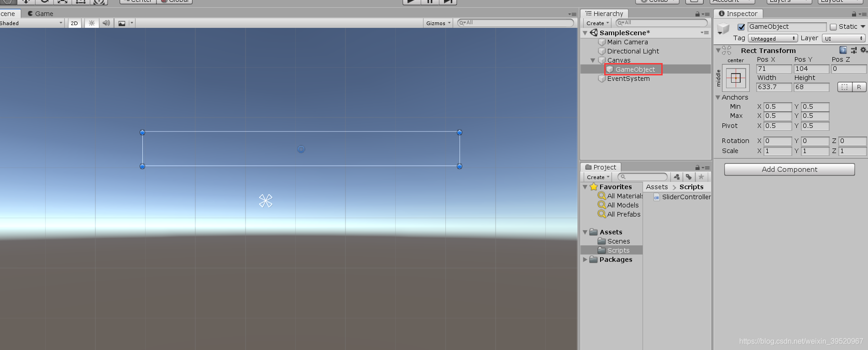Select the Scripts folder in Assets tree
The height and width of the screenshot is (350, 868).
(614, 250)
